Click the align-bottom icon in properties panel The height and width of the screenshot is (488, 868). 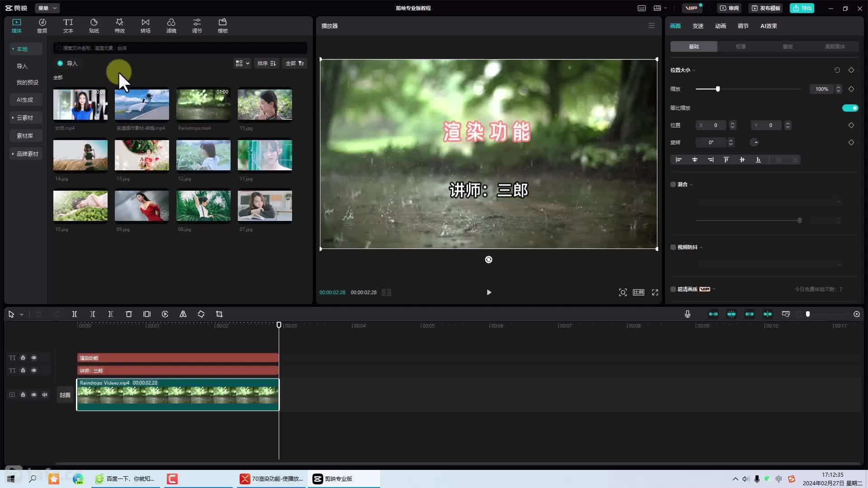point(758,160)
